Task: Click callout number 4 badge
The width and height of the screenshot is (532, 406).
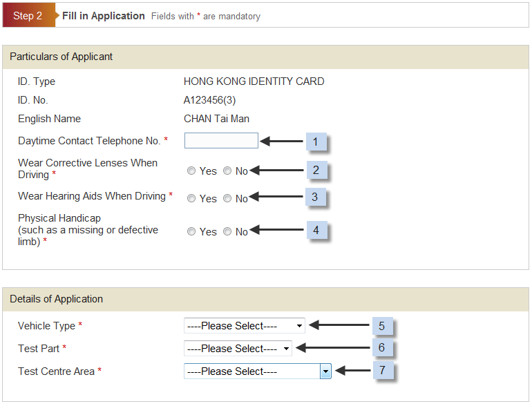Action: (x=317, y=230)
